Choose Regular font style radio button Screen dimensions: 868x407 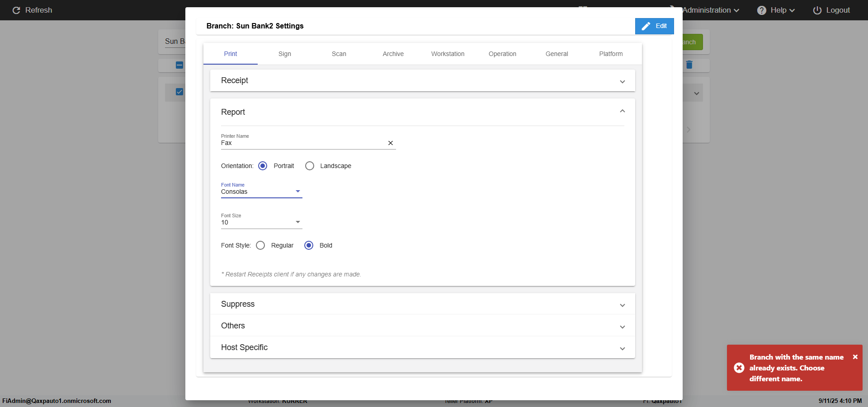pos(260,245)
